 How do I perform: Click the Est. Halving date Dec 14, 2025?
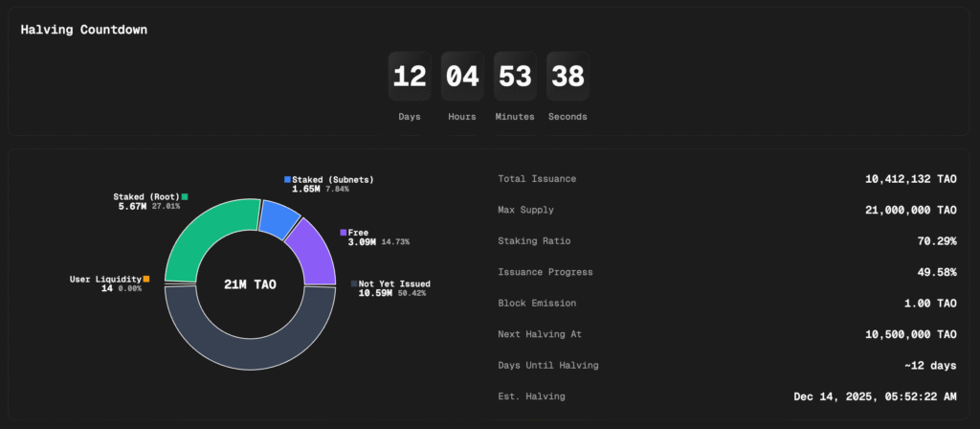point(875,396)
